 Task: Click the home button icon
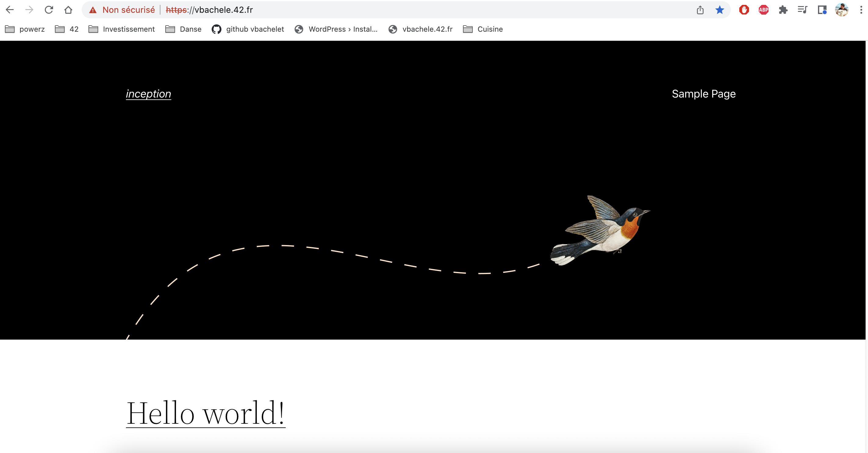pyautogui.click(x=68, y=10)
